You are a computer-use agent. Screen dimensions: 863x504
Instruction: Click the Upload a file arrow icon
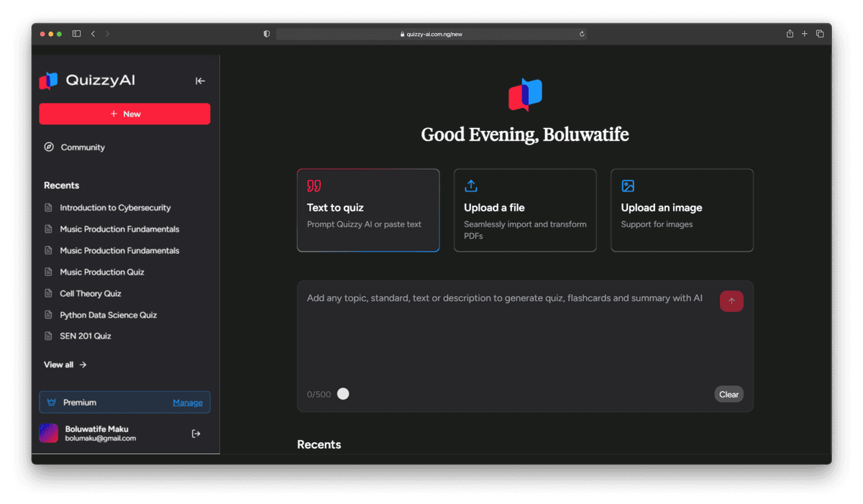tap(470, 185)
